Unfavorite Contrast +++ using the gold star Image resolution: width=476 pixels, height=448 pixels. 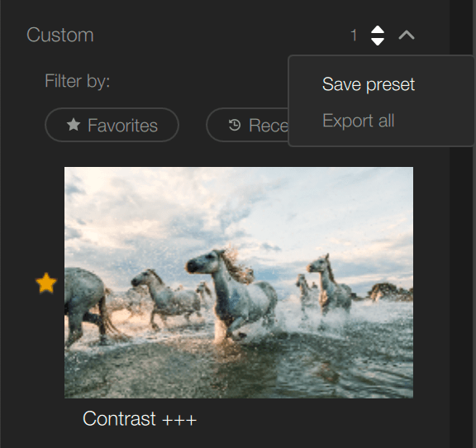tap(46, 283)
